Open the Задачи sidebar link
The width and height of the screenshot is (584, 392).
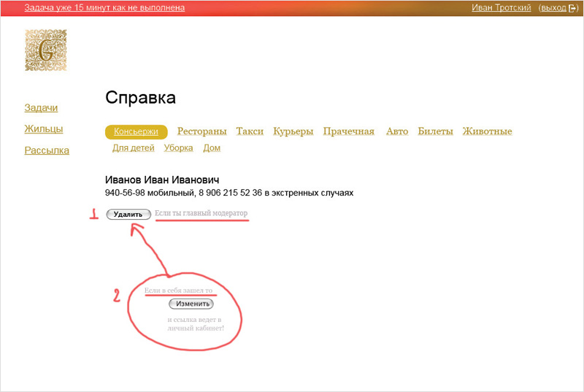pyautogui.click(x=41, y=108)
